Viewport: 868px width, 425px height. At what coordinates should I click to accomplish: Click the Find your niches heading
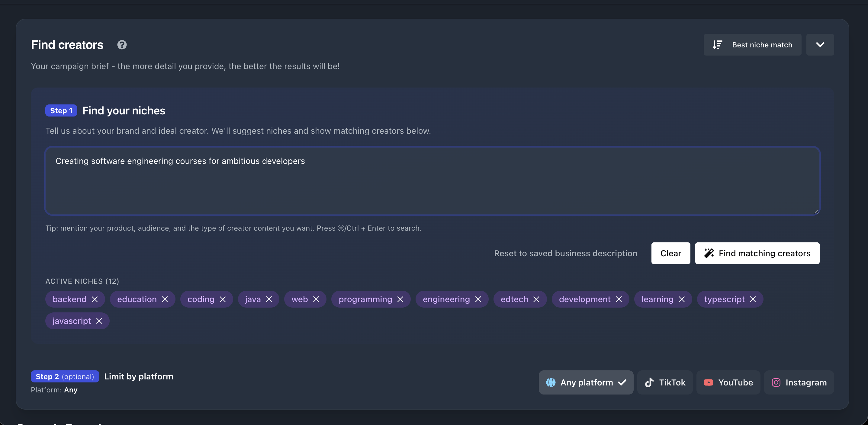(x=124, y=110)
